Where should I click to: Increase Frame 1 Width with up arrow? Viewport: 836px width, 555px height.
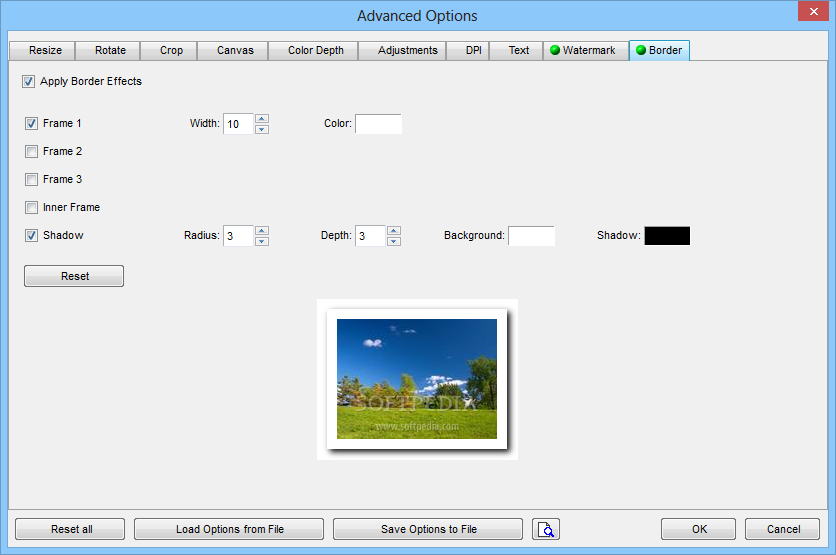(262, 118)
